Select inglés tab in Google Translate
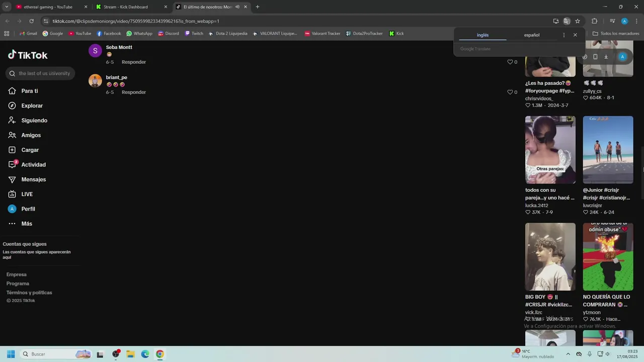This screenshot has width=644, height=362. tap(482, 35)
